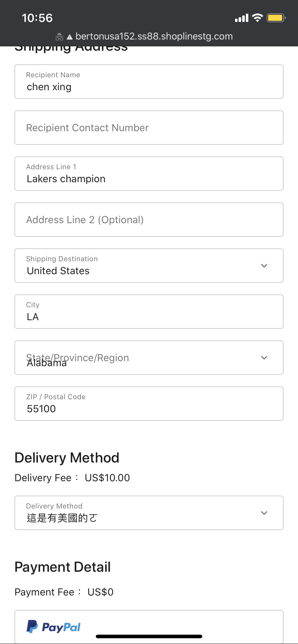Expand the Delivery Method dropdown chevron
The height and width of the screenshot is (644, 298).
click(x=264, y=513)
